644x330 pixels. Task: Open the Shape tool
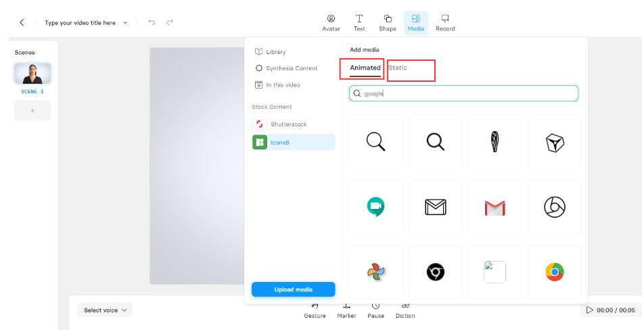(388, 23)
